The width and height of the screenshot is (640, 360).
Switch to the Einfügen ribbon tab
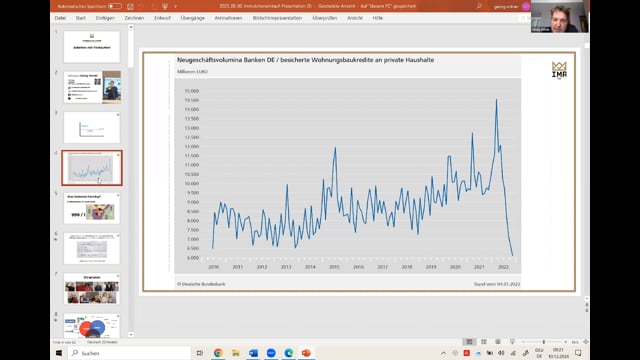click(x=105, y=18)
